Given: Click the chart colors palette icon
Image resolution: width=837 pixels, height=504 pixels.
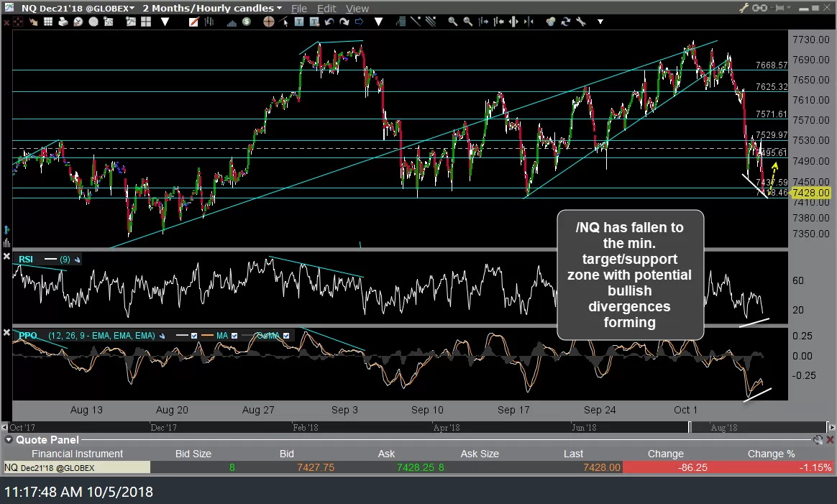Looking at the screenshot, I should click(550, 22).
